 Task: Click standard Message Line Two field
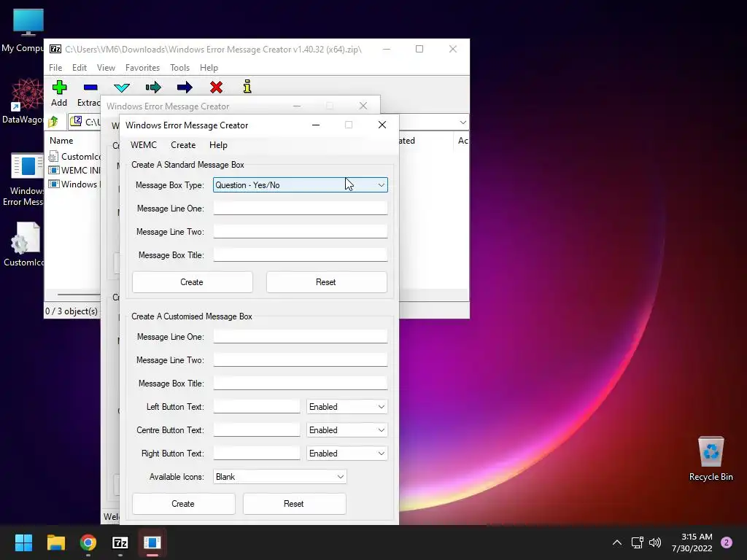[x=300, y=231]
